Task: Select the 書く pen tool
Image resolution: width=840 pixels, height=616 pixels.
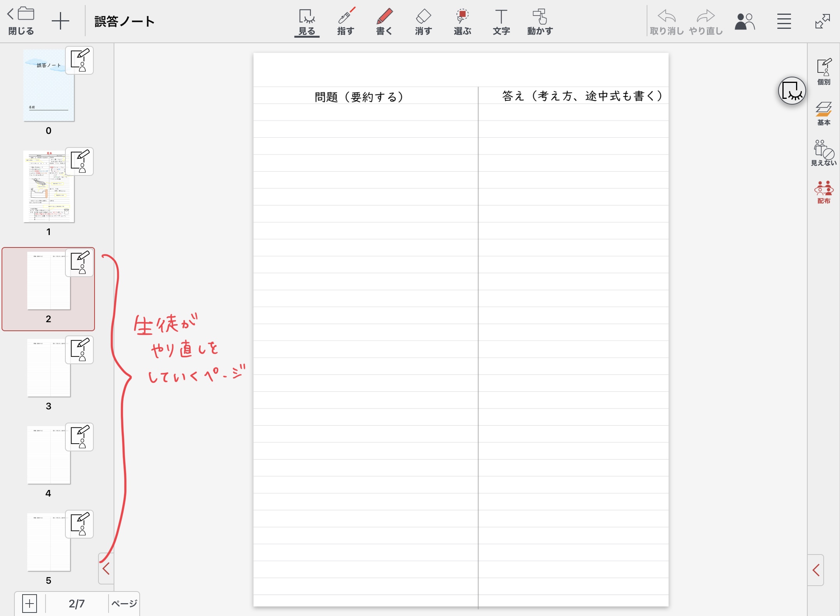Action: click(384, 22)
